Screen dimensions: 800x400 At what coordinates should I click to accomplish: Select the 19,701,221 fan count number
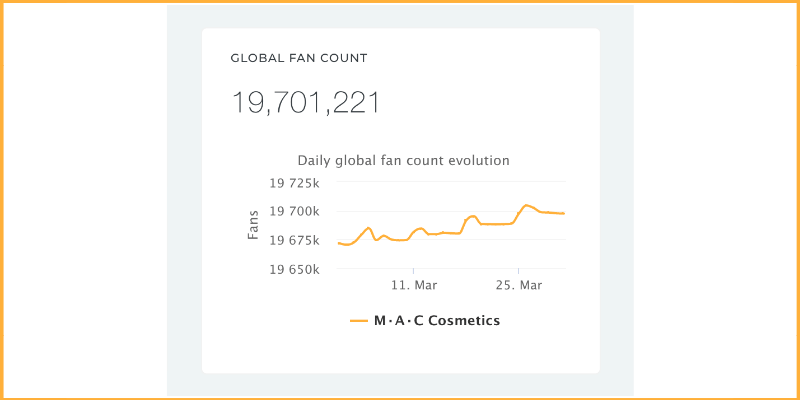(306, 102)
